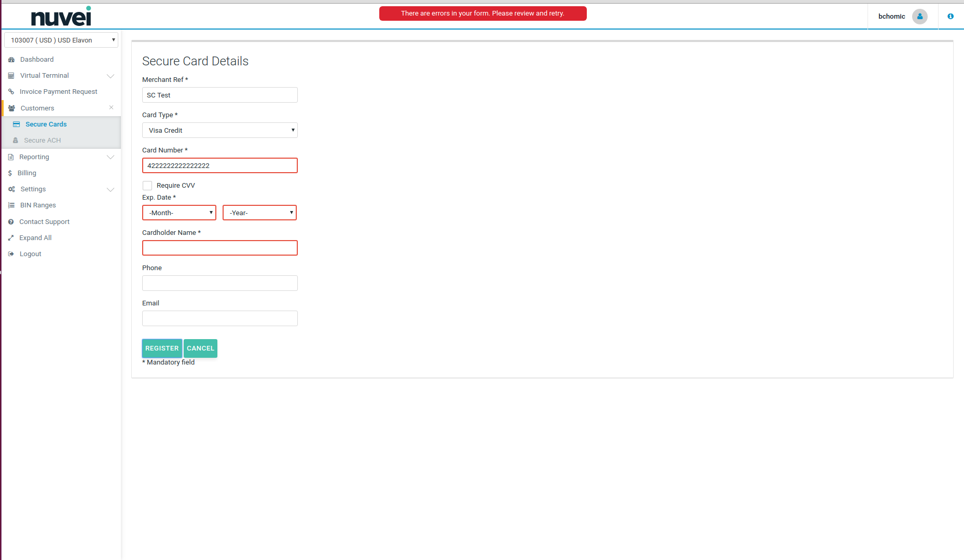Click the Billing dollar sign icon
Image resolution: width=964 pixels, height=560 pixels.
coord(10,173)
